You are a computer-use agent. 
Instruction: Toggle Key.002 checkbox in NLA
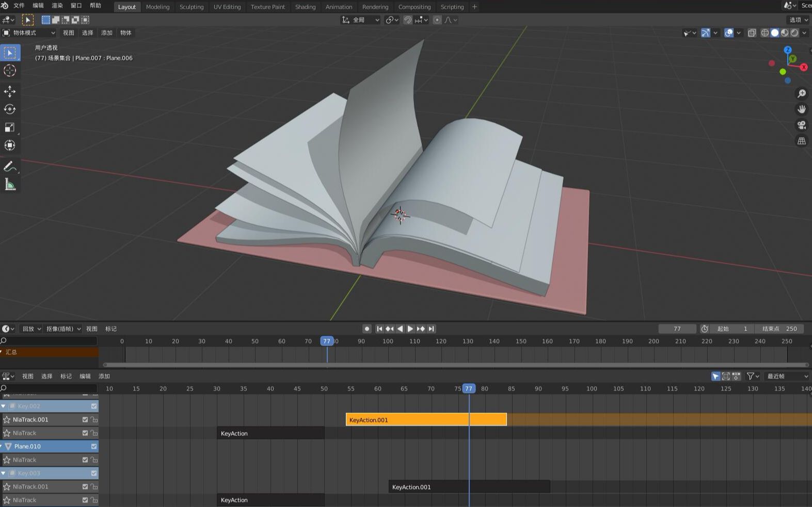coord(94,406)
